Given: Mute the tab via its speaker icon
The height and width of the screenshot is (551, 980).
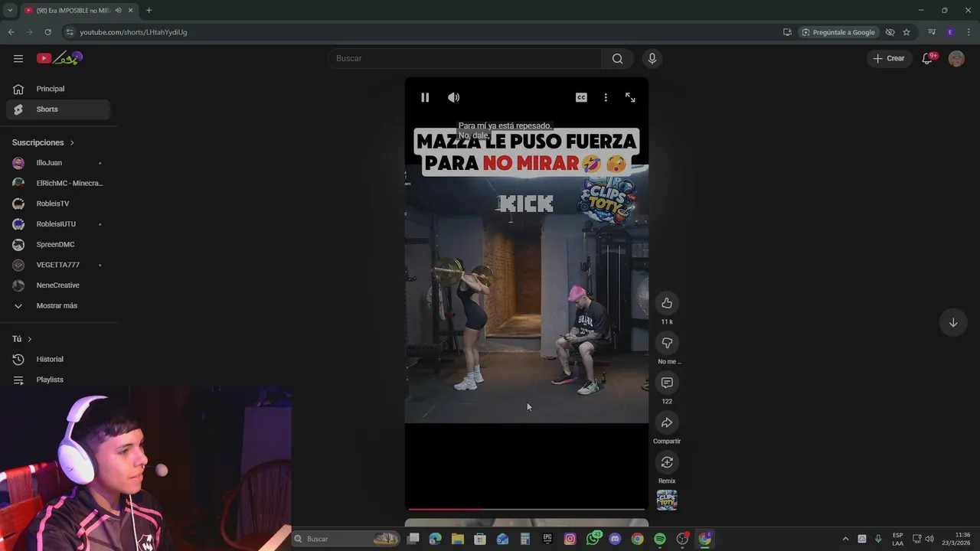Looking at the screenshot, I should pyautogui.click(x=118, y=10).
